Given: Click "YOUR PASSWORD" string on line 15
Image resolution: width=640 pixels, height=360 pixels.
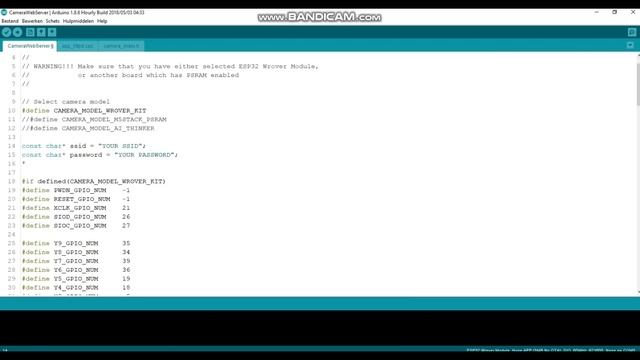Looking at the screenshot, I should tap(144, 155).
